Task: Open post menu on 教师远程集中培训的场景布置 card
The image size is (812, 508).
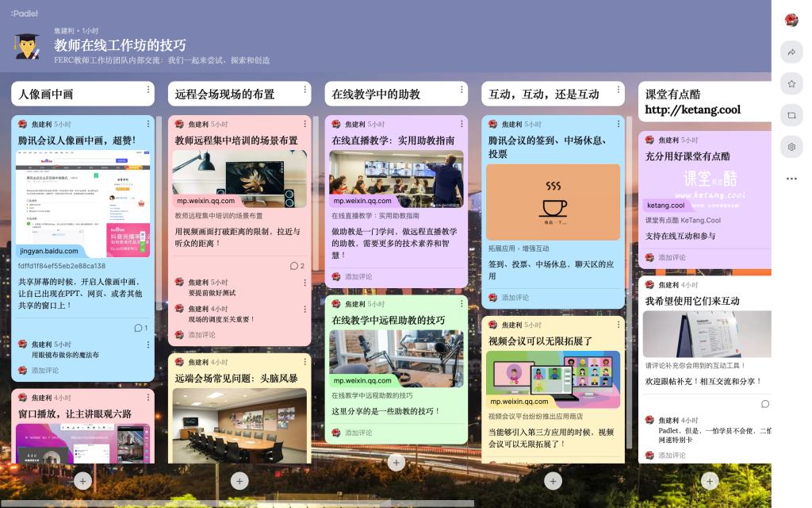Action: pos(304,124)
